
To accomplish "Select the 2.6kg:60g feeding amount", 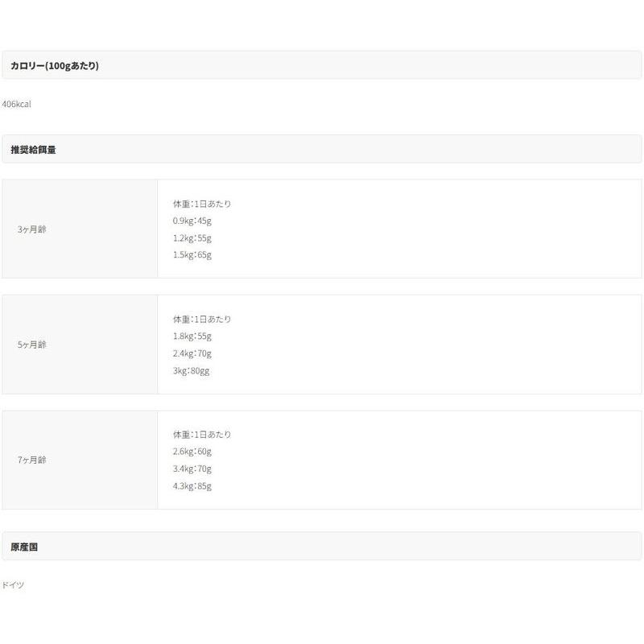I will pyautogui.click(x=192, y=452).
